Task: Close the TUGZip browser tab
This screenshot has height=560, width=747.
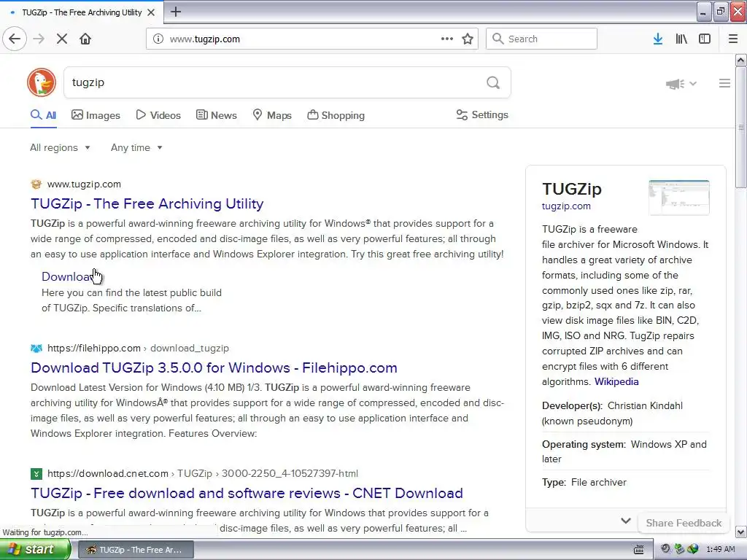Action: point(151,12)
